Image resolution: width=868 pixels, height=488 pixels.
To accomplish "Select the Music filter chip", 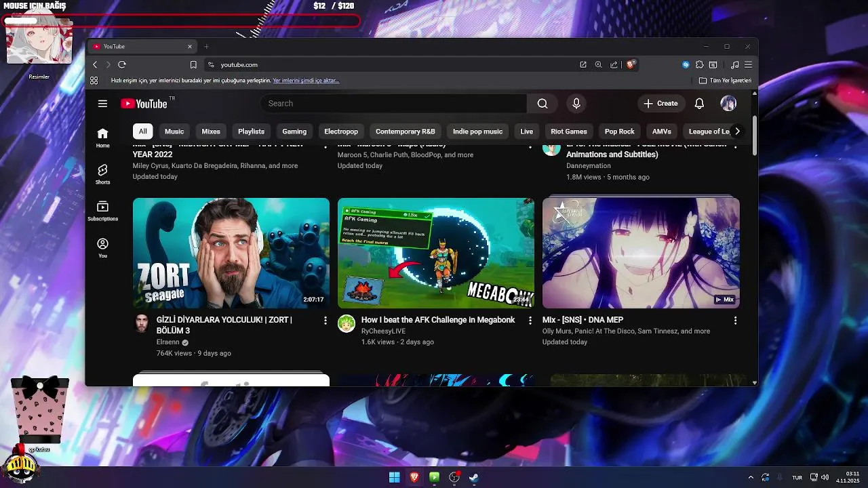I will (x=174, y=131).
